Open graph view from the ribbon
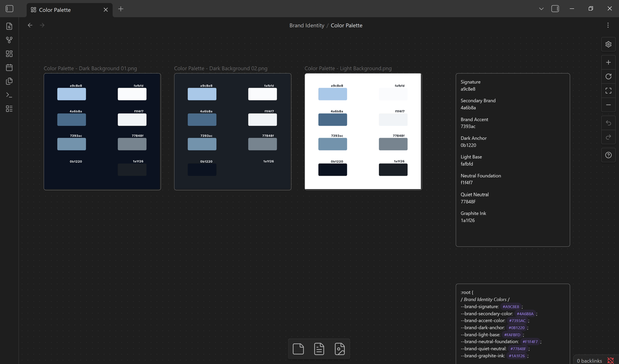 coord(9,40)
